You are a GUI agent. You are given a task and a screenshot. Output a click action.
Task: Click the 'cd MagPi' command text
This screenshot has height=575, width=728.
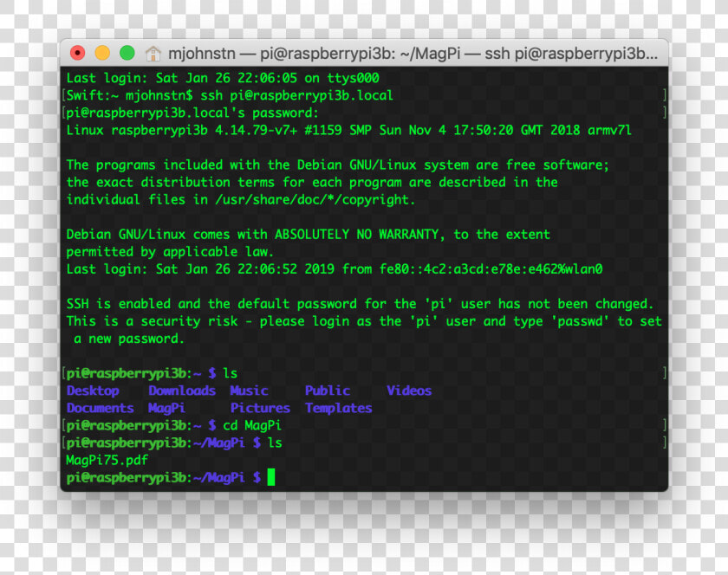point(252,425)
